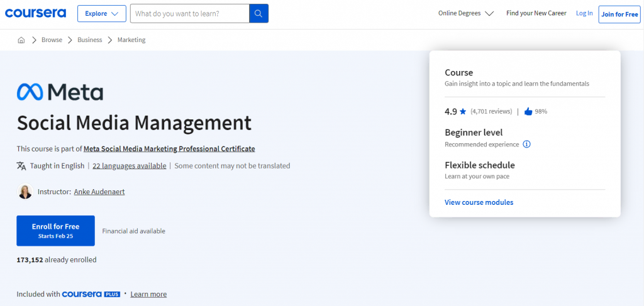This screenshot has height=306, width=644.
Task: Click the home icon in breadcrumb
Action: [21, 40]
